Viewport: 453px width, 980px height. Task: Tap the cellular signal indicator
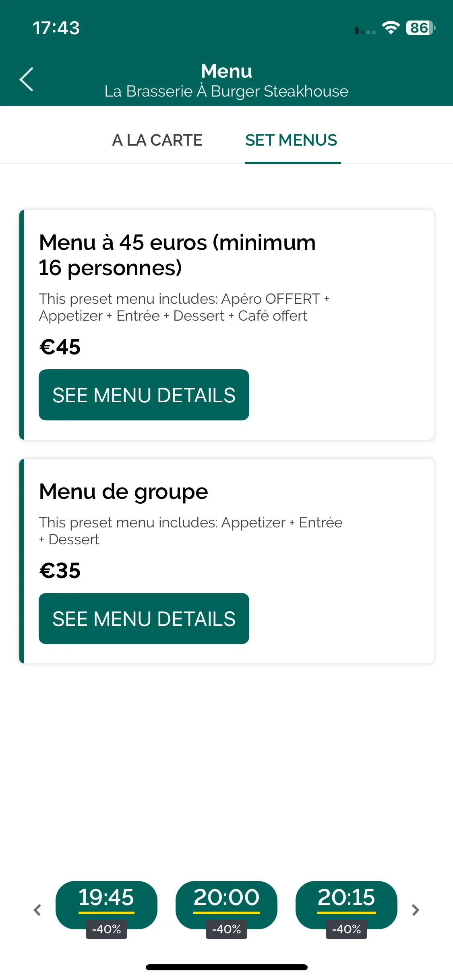[365, 31]
